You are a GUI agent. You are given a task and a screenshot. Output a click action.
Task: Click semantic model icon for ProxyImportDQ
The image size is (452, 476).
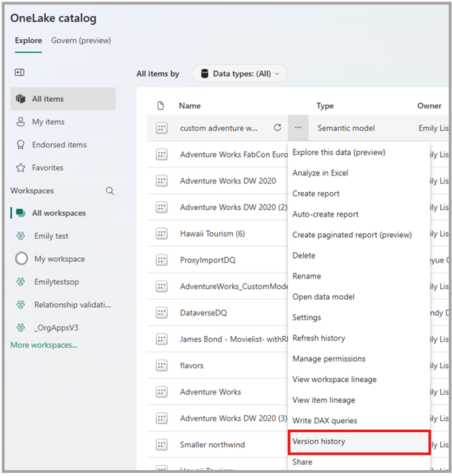pyautogui.click(x=162, y=260)
